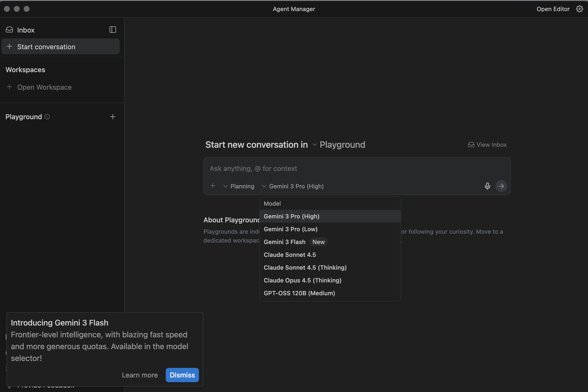Pick Gemini 3 Flash from the model menu
The height and width of the screenshot is (392, 588).
pos(330,242)
